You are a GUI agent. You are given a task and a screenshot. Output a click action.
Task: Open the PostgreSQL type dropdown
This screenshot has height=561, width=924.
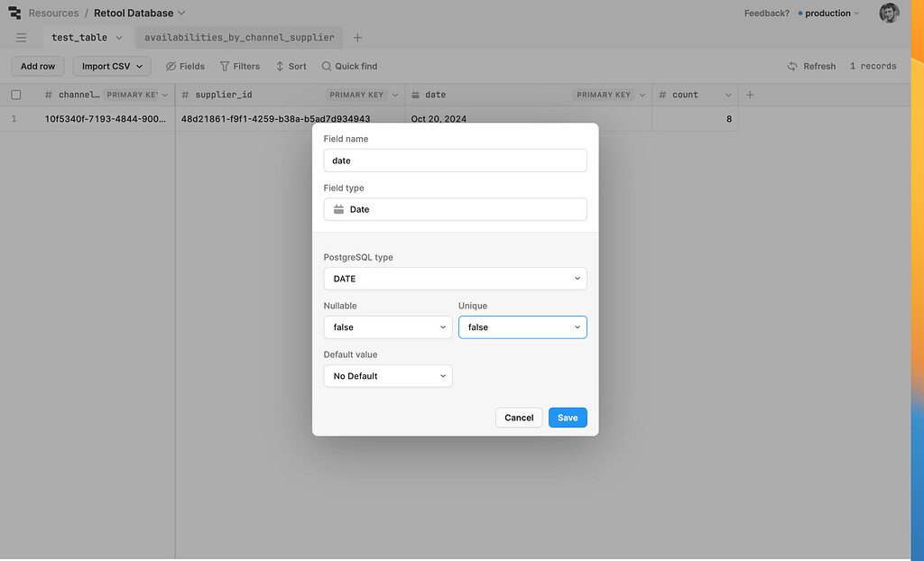pyautogui.click(x=455, y=278)
